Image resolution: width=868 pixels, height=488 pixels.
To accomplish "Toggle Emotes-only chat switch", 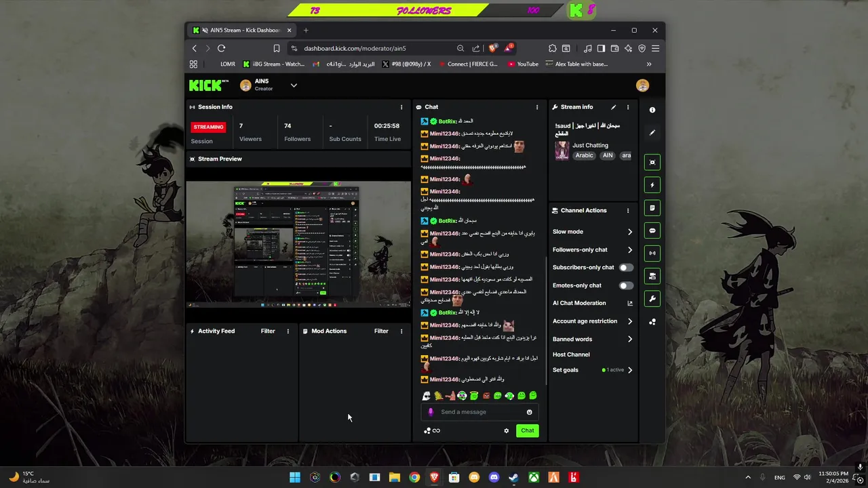I will point(626,285).
